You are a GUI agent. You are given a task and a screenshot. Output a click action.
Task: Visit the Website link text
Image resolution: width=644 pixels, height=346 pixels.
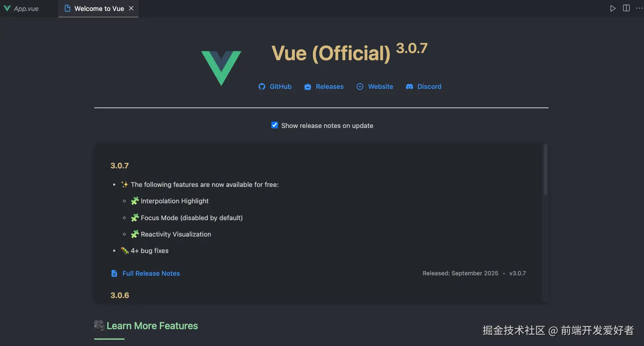pyautogui.click(x=380, y=87)
